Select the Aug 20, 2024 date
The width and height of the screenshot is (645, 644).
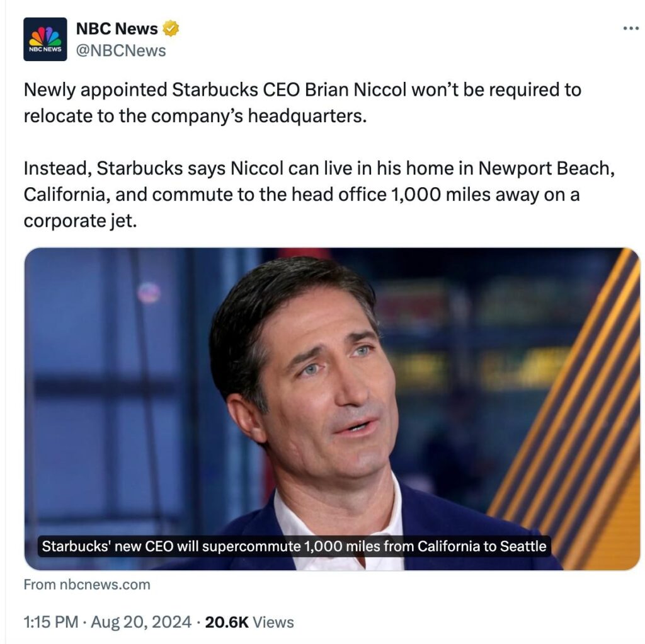click(141, 622)
